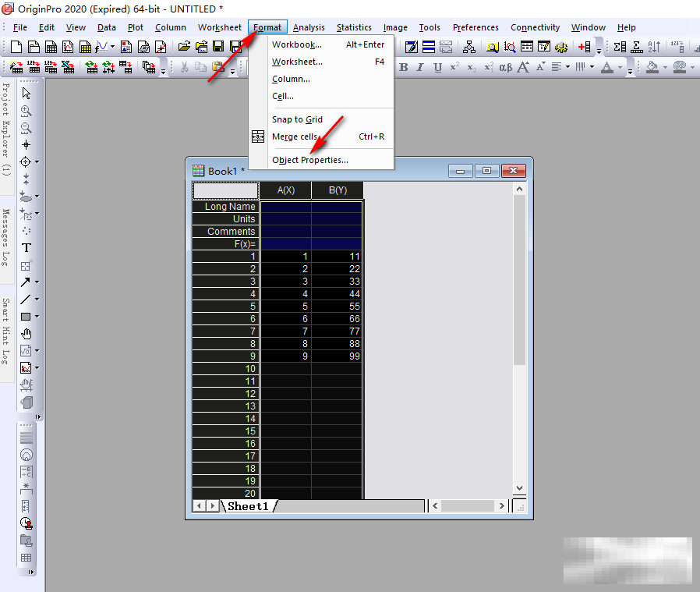Screen dimensions: 700x592
Task: Run Statistics on Columns sigma icon
Action: point(620,47)
